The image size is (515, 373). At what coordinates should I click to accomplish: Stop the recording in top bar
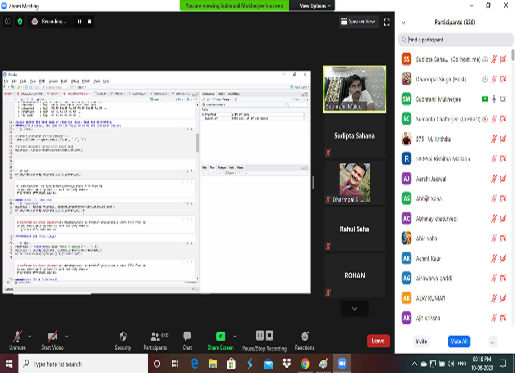(x=89, y=21)
